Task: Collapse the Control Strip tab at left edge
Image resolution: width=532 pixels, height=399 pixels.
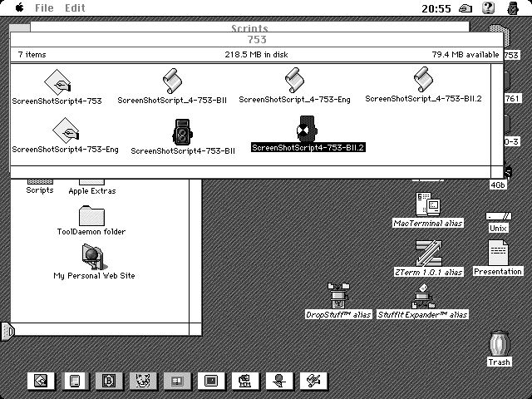Action: click(x=7, y=331)
